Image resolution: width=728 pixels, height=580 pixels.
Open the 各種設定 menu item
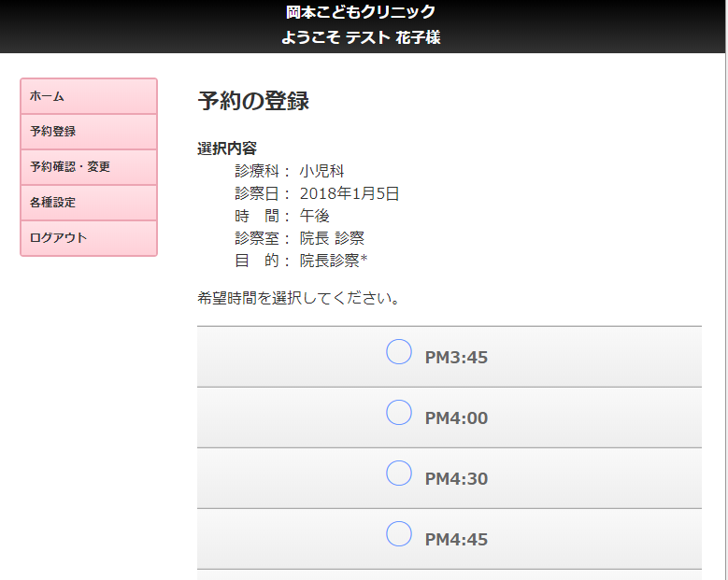tap(88, 203)
